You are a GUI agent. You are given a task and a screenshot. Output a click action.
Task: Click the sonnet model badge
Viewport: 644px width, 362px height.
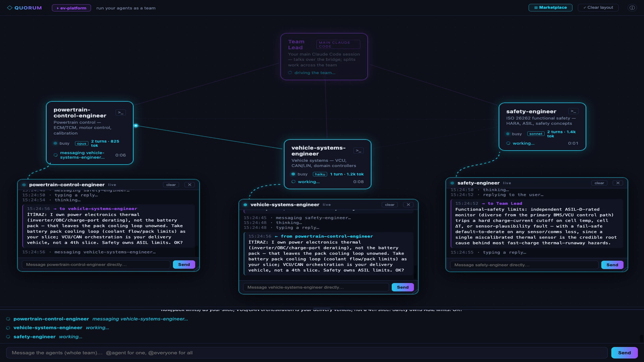tap(536, 134)
